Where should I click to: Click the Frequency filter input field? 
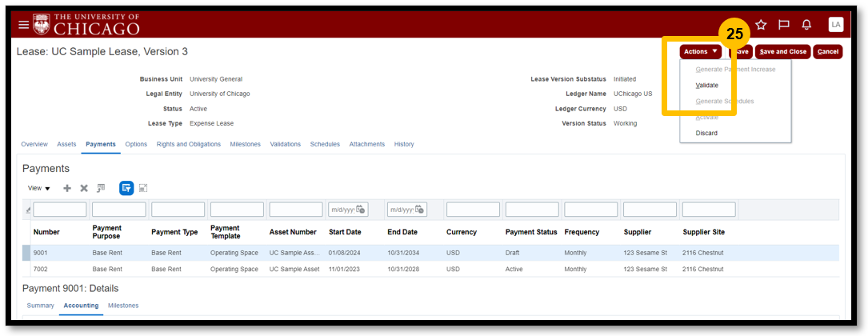590,210
